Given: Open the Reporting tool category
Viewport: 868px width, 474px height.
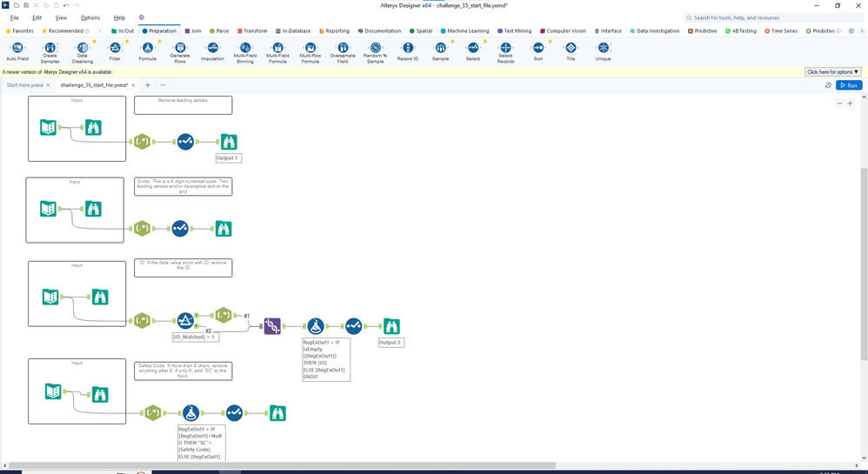Looking at the screenshot, I should [x=334, y=31].
